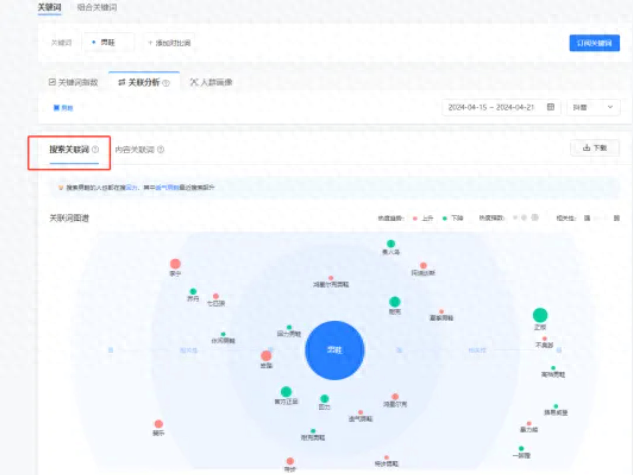The image size is (633, 475).
Task: Expand the platform dropdown beside date range
Action: (x=592, y=107)
